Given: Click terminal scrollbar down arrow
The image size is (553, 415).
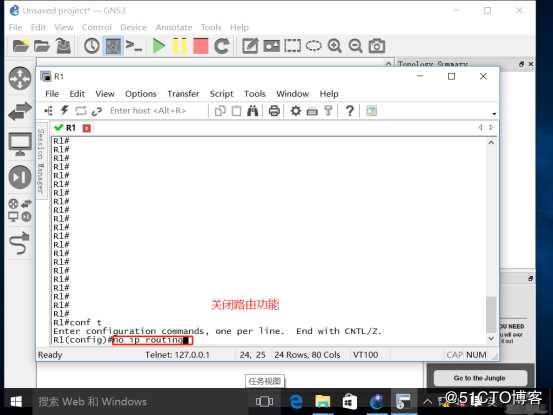Looking at the screenshot, I should tap(491, 339).
